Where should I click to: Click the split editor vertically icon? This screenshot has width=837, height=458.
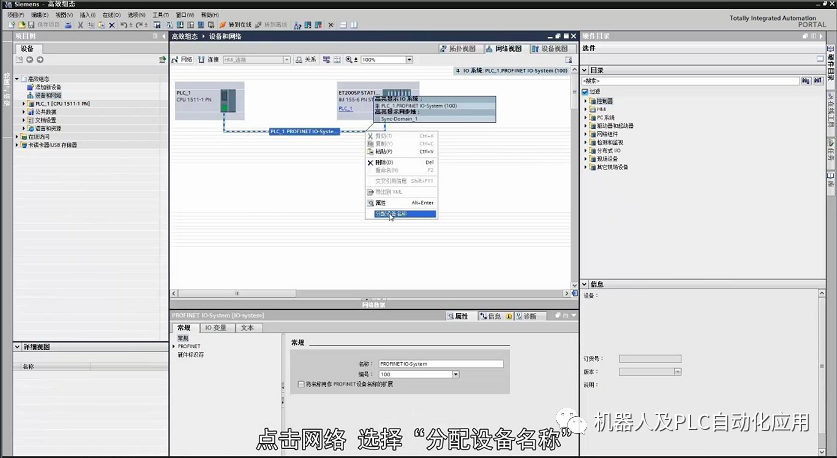click(x=354, y=25)
